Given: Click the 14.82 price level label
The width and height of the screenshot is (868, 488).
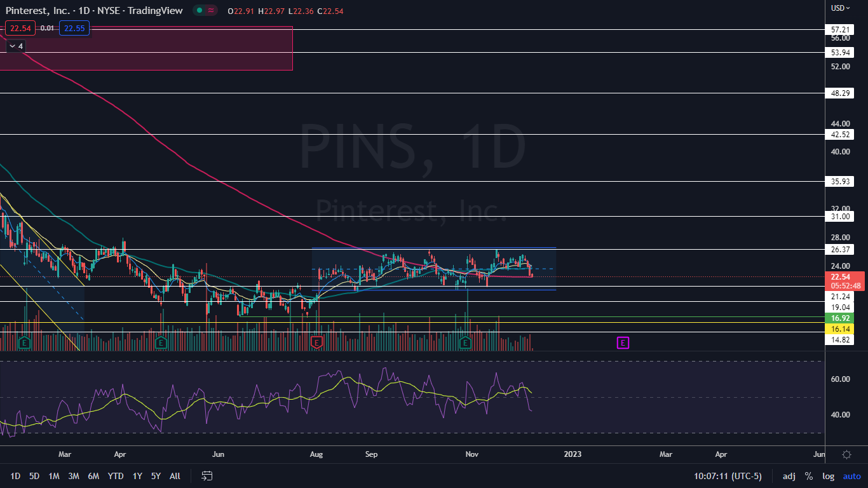Looking at the screenshot, I should [x=841, y=339].
